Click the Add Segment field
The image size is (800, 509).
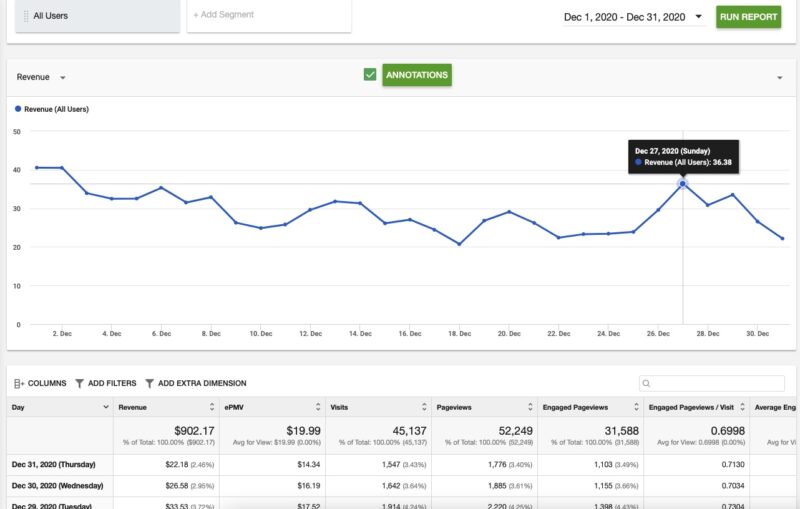click(x=269, y=15)
